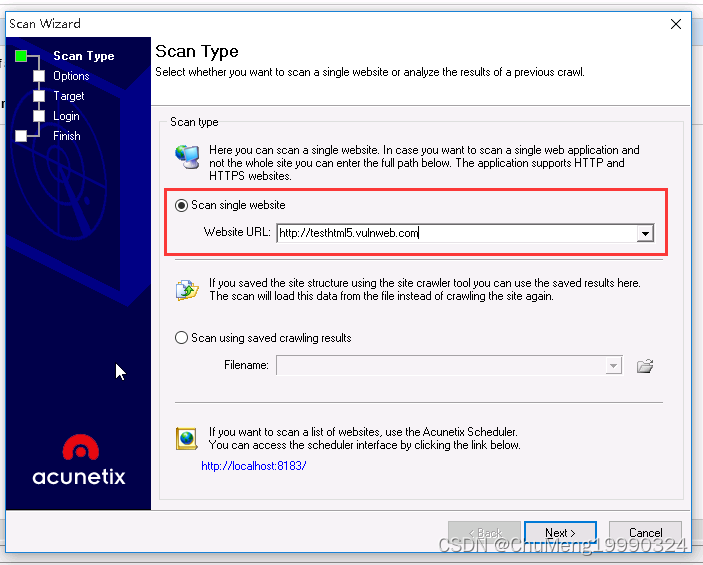Image resolution: width=703 pixels, height=565 pixels.
Task: Go to the Scan Type wizard step
Action: point(84,56)
